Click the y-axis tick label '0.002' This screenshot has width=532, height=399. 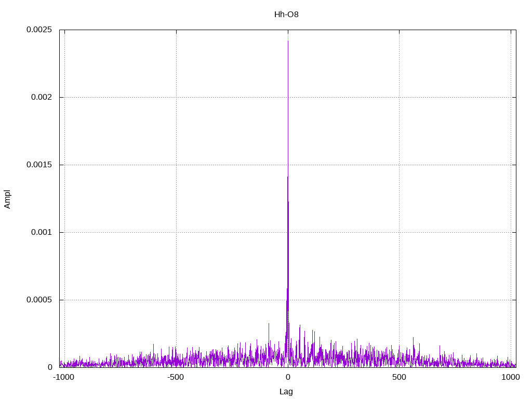pos(42,97)
